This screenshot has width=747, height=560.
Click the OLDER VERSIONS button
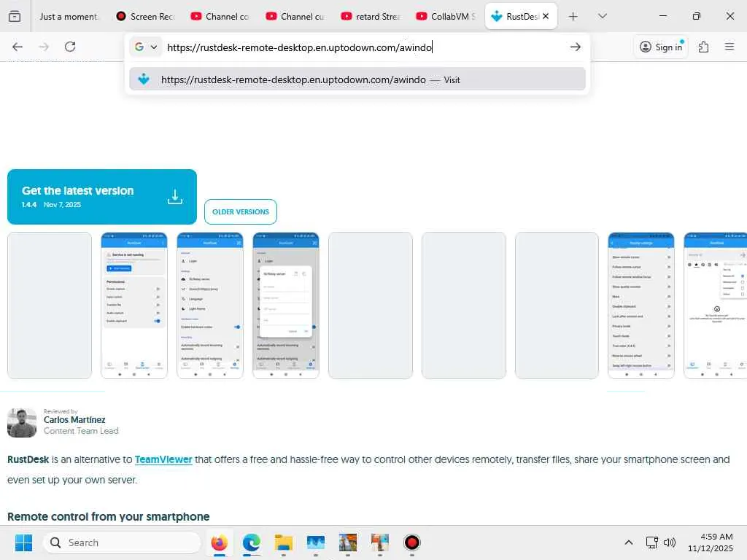pyautogui.click(x=241, y=212)
